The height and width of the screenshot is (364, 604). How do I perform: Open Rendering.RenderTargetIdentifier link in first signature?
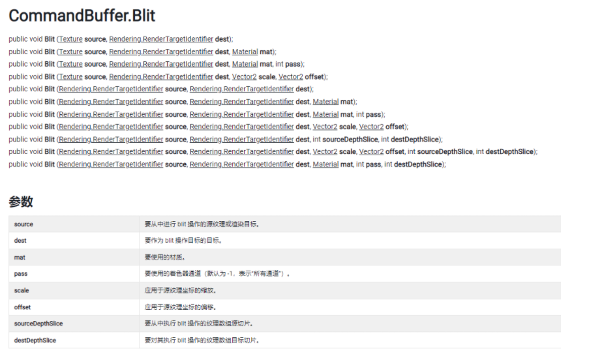(161, 39)
